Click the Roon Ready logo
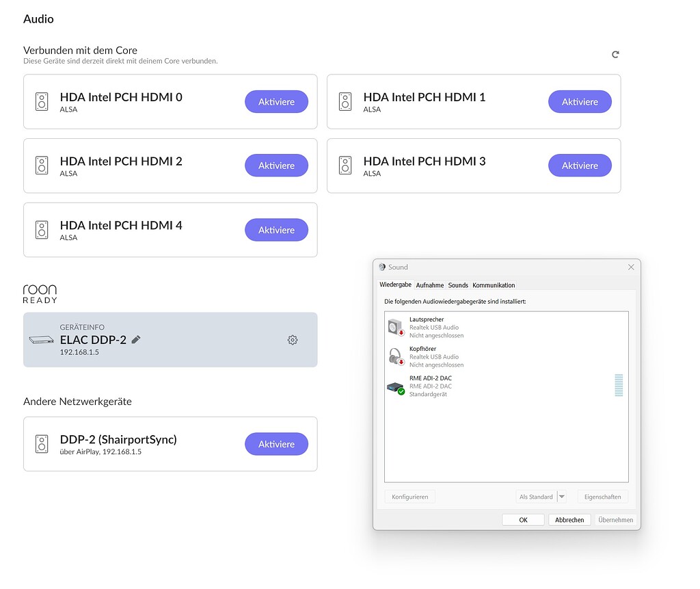Screen dimensions: 700x589 coord(40,294)
